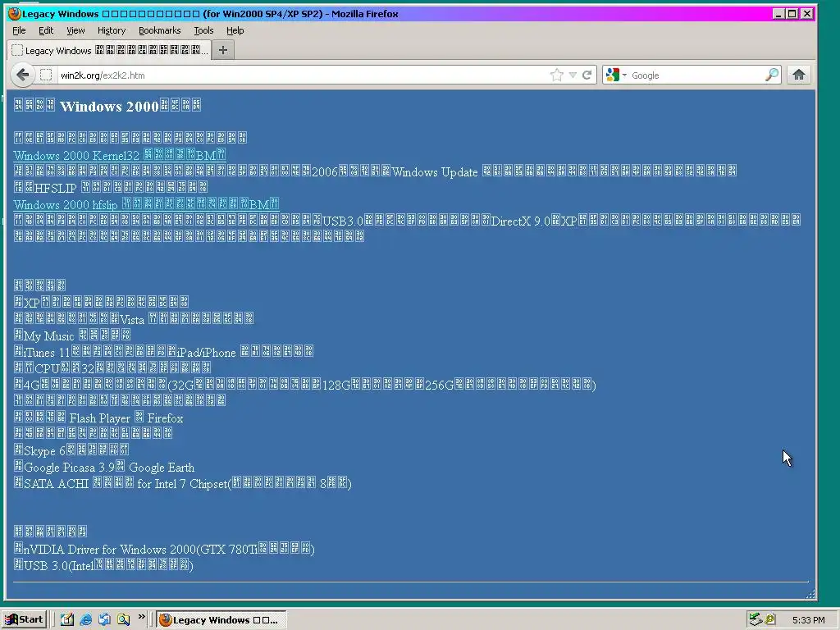Click the 'Google Picasa 3.9' text line
Image resolution: width=840 pixels, height=630 pixels.
pyautogui.click(x=104, y=467)
